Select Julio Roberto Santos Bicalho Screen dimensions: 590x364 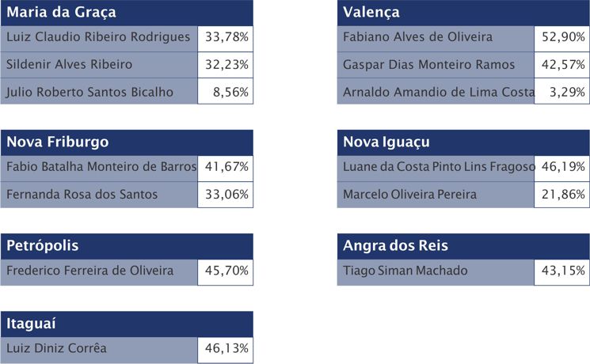point(89,92)
